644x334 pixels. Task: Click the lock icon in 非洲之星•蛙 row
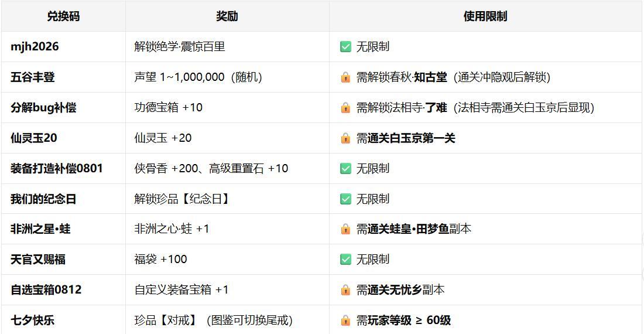(345, 229)
